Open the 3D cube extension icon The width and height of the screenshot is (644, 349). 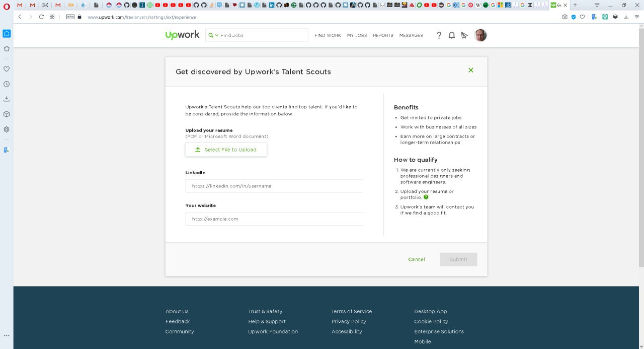point(615,17)
